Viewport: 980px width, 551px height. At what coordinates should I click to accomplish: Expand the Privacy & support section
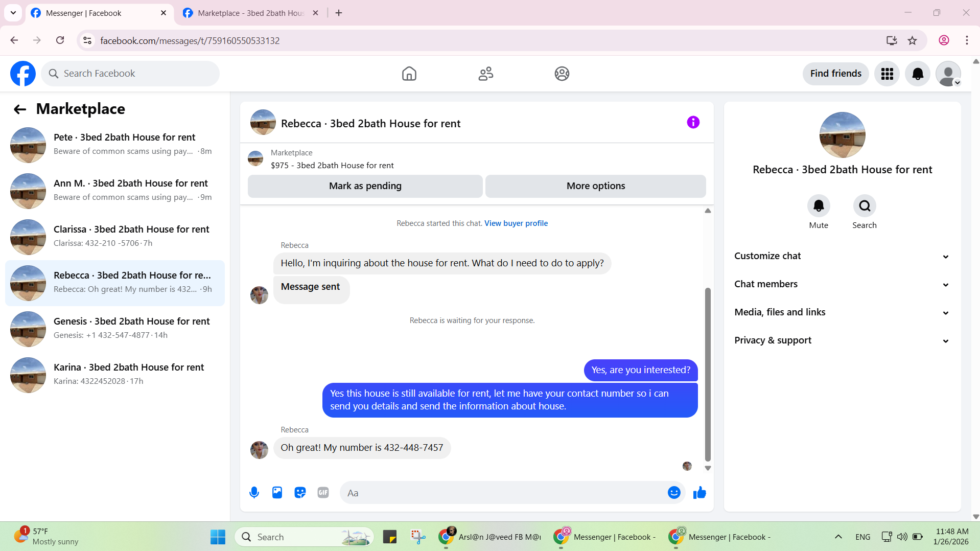pyautogui.click(x=842, y=340)
